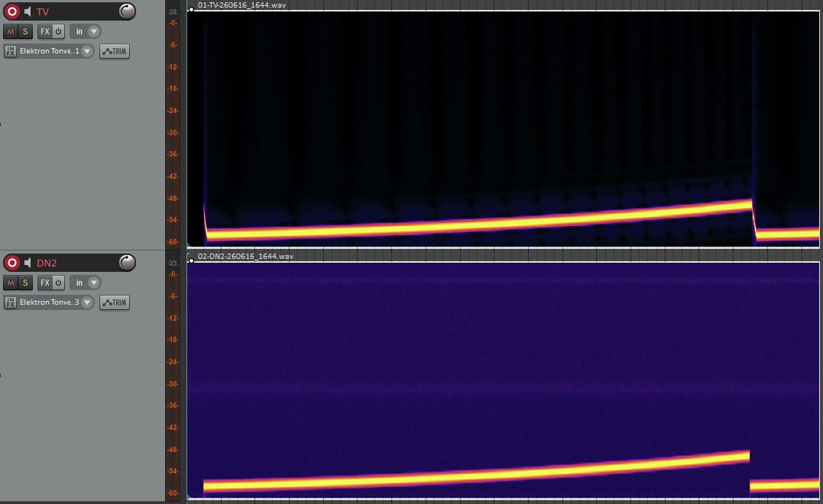
Task: Click the volume handle dot on DN2 item
Action: pyautogui.click(x=192, y=260)
